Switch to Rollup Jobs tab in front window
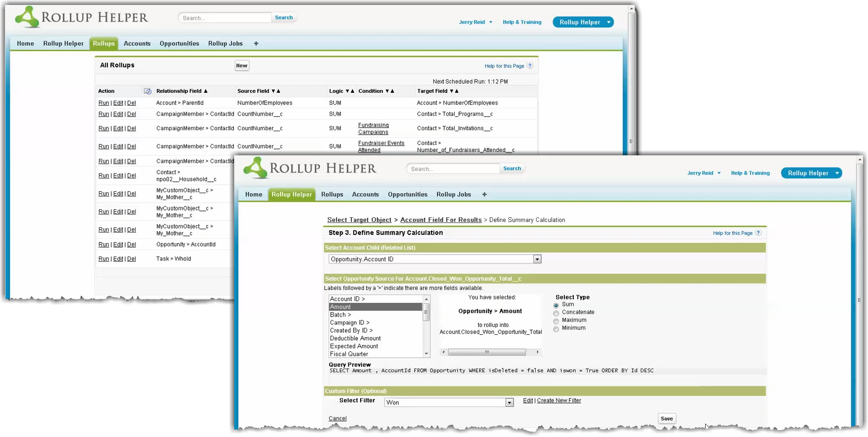This screenshot has width=868, height=437. click(453, 195)
